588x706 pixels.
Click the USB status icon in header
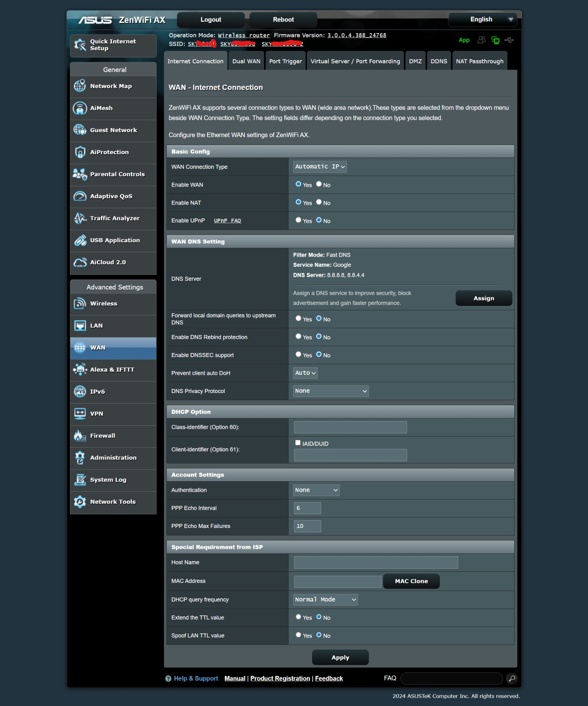pos(510,40)
